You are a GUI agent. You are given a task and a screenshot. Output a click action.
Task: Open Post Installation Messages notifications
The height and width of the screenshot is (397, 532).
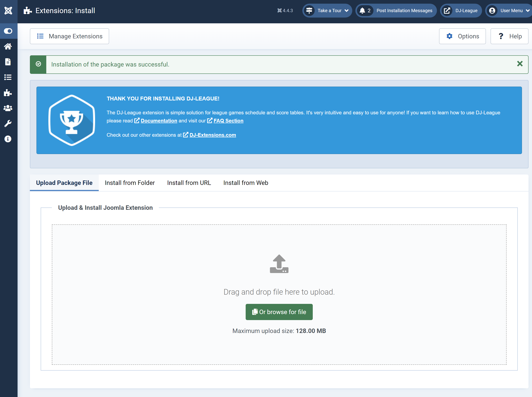click(396, 11)
